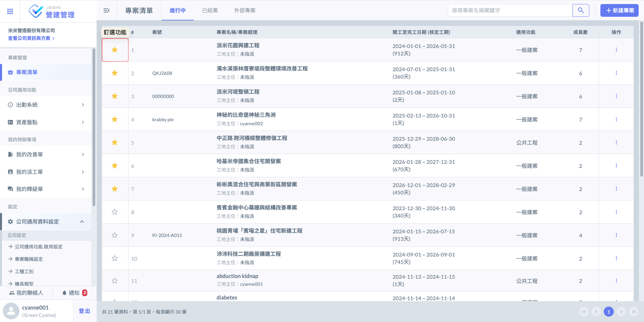Open actions menu for 派米花園興建工程
Image resolution: width=644 pixels, height=322 pixels.
pos(616,50)
